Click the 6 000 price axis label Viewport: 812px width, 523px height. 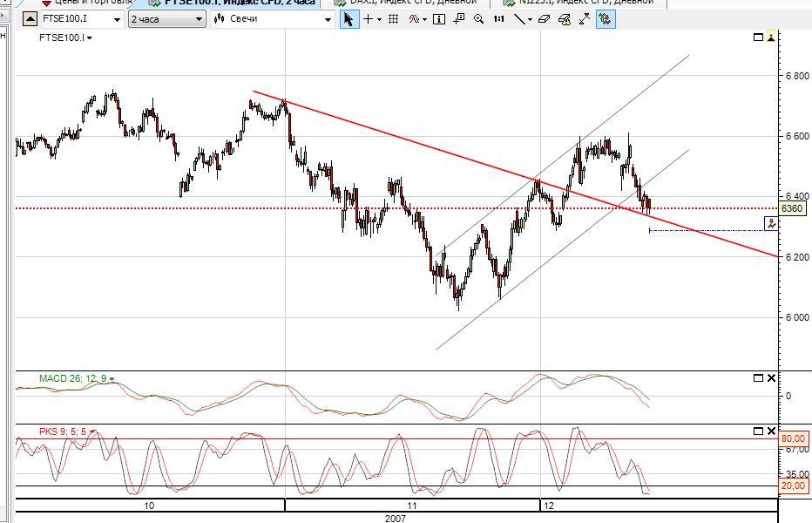click(797, 317)
